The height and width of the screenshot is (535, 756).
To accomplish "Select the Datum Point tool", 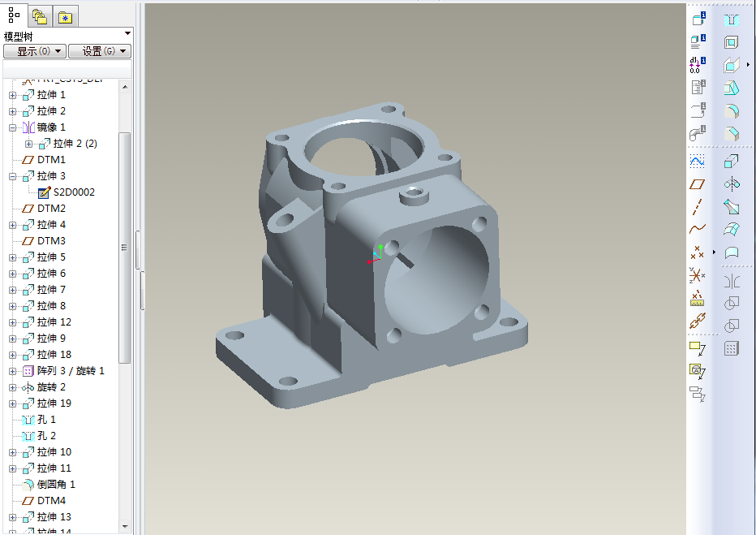I will 697,252.
